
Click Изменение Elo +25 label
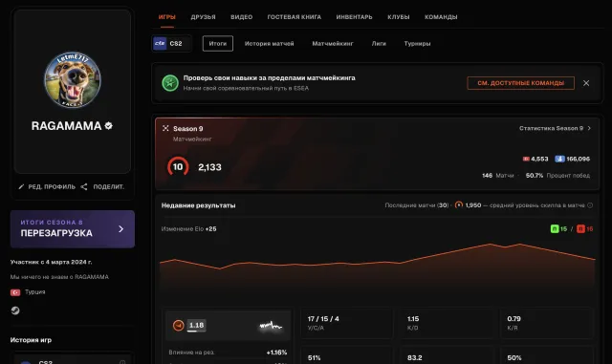click(x=188, y=229)
